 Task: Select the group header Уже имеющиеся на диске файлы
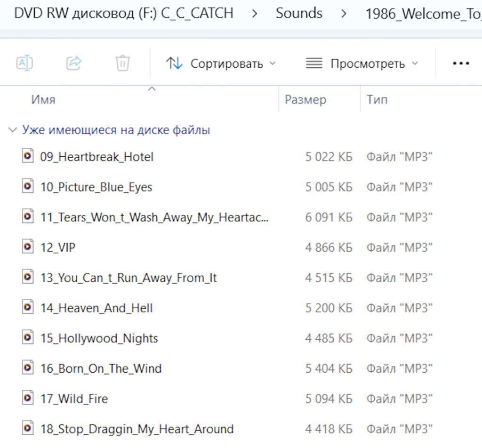(x=116, y=130)
